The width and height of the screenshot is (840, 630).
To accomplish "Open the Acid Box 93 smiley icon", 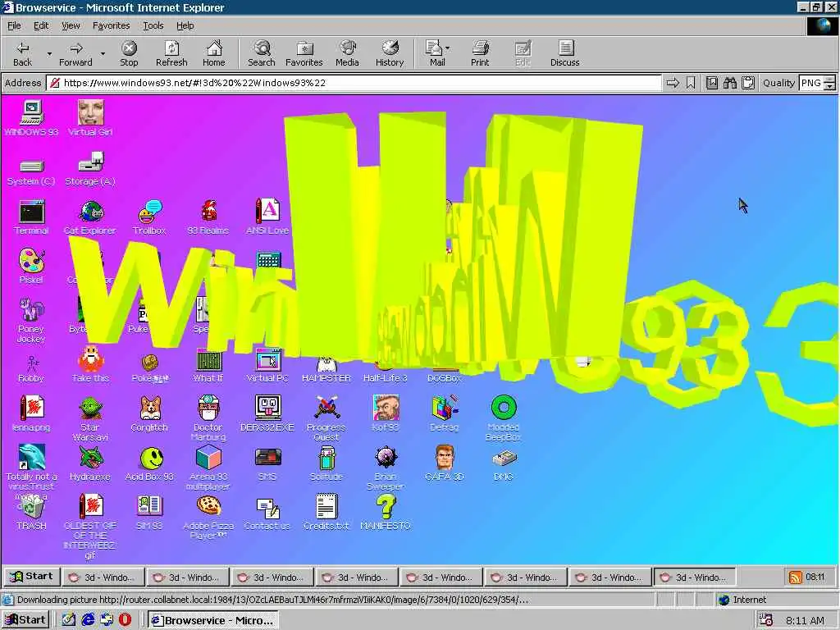I will (x=149, y=463).
